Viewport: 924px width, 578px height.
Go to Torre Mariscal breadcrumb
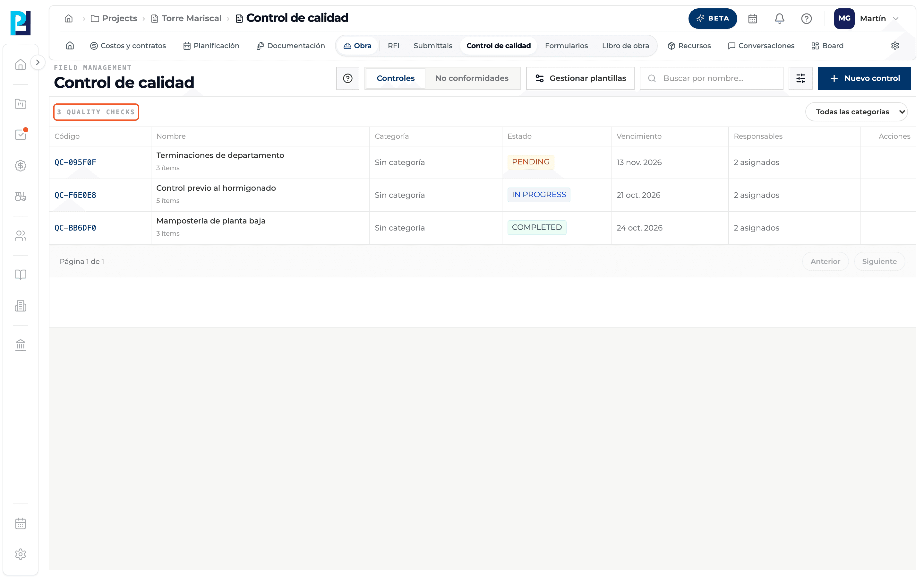point(186,18)
